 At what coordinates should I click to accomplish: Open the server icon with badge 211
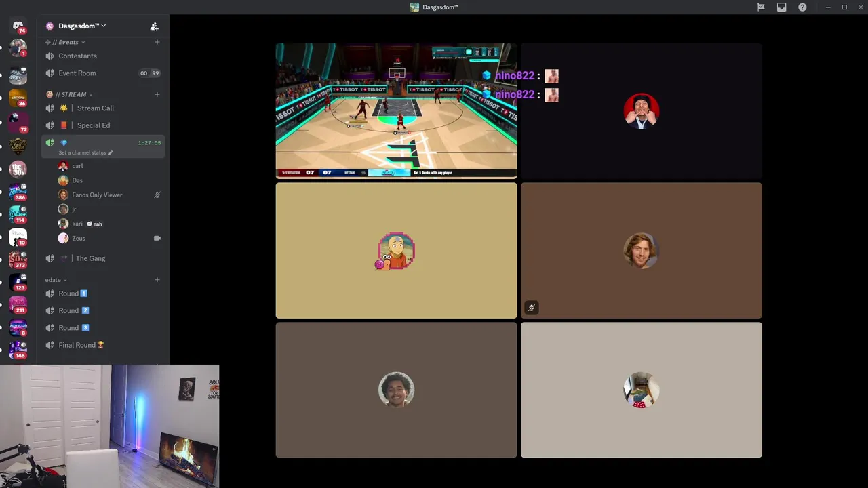coord(18,305)
